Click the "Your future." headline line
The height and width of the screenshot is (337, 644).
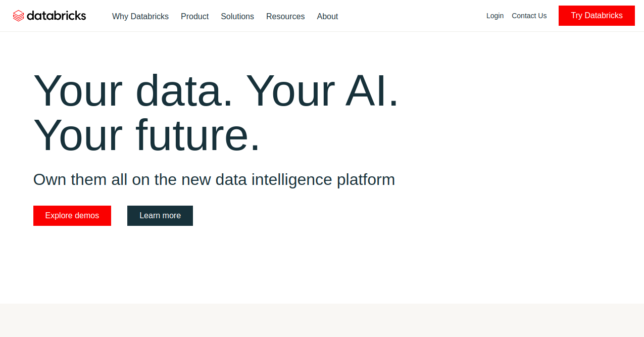146,135
